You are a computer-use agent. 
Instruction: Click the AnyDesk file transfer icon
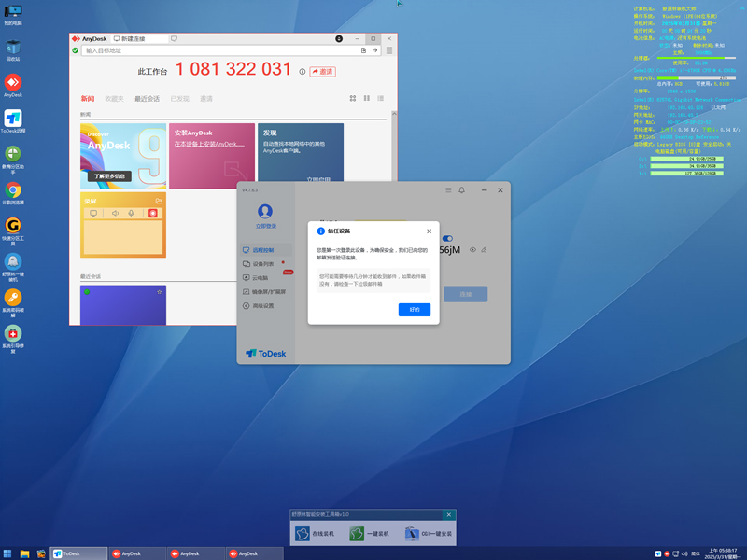coord(363,50)
